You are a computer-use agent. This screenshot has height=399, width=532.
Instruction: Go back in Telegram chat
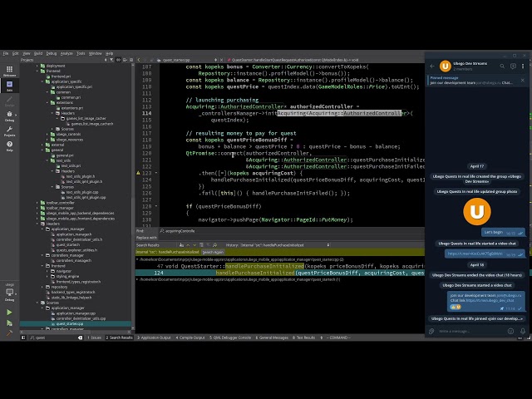point(432,66)
